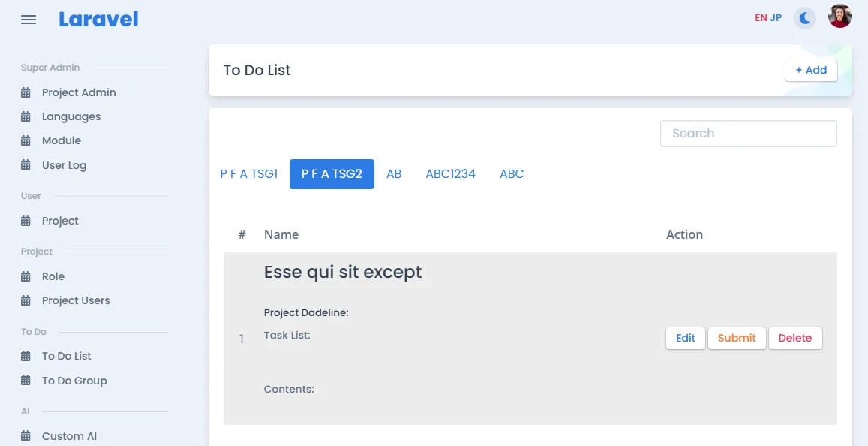Select the ABC1234 tab
Screen dimensions: 868x446
[451, 174]
